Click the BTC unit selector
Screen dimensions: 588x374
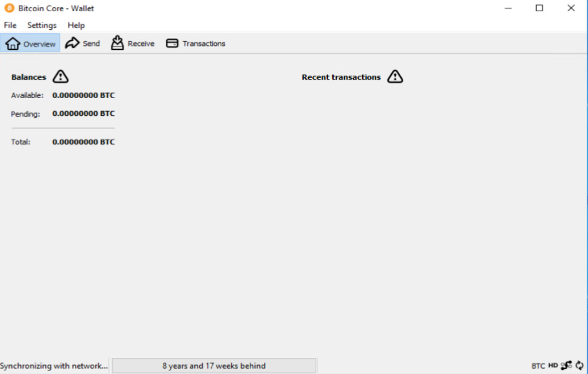(538, 366)
